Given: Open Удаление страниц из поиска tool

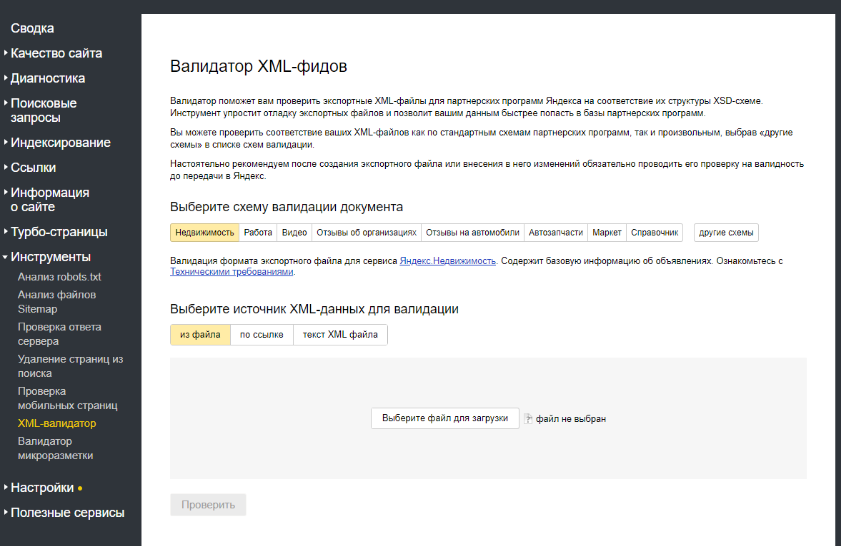Looking at the screenshot, I should [x=70, y=366].
